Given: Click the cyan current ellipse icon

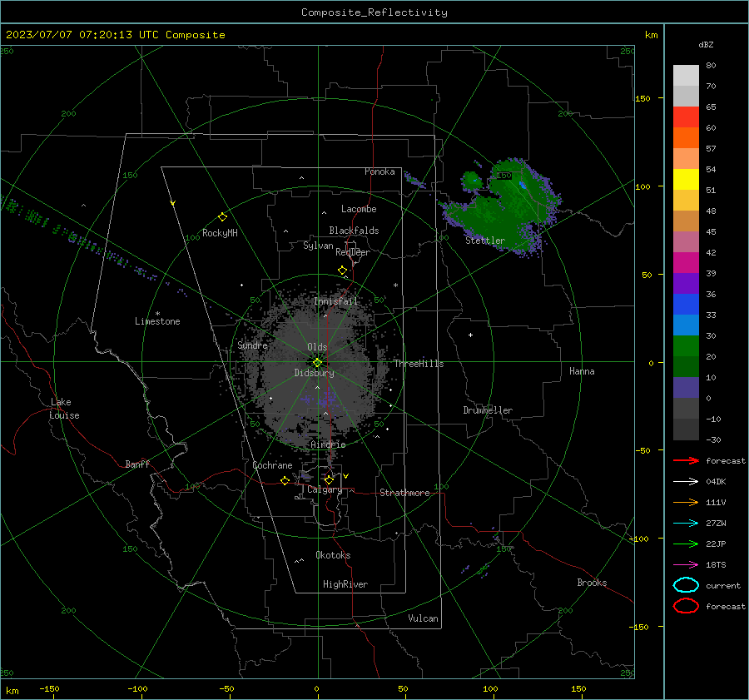Looking at the screenshot, I should point(686,585).
